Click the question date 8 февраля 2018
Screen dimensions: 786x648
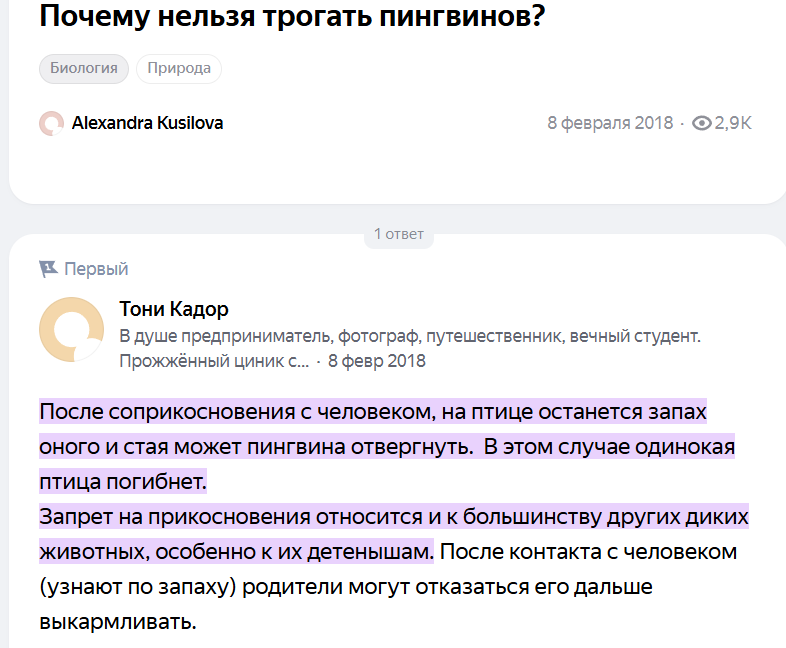610,123
